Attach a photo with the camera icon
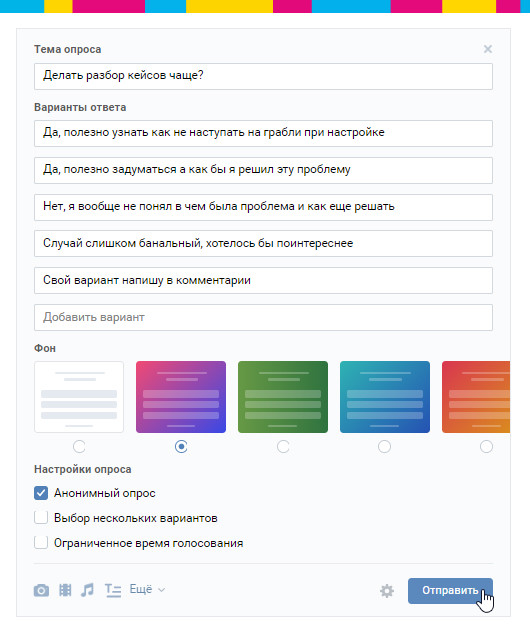 coord(41,590)
